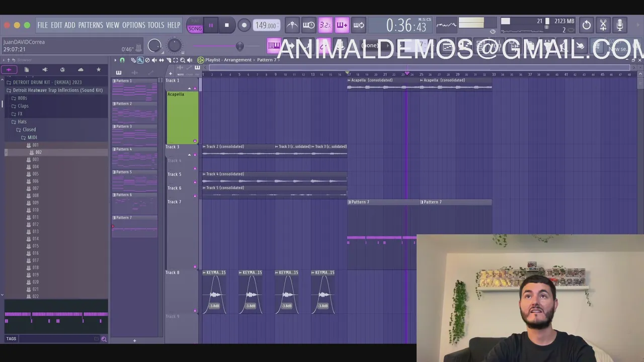The image size is (644, 362).
Task: Select the Slip tool double-arrow icon
Action: pyautogui.click(x=162, y=60)
